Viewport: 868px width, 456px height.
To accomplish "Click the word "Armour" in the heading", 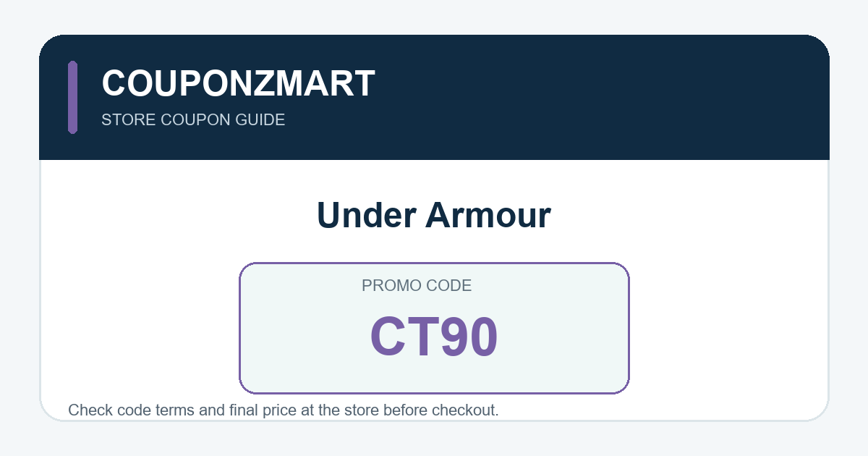I will (488, 215).
